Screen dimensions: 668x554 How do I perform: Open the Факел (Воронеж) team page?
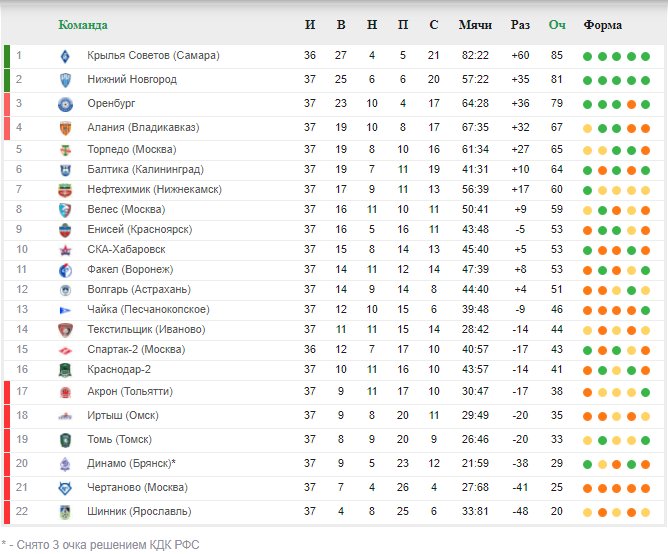point(130,269)
